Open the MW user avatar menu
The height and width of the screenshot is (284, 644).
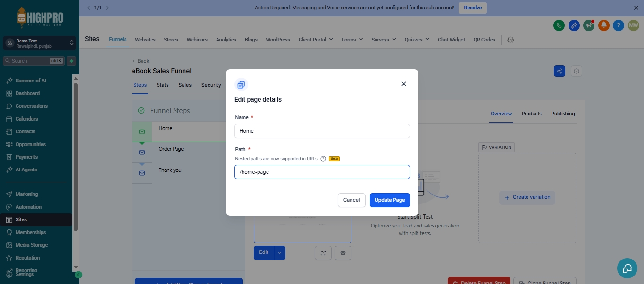(x=634, y=25)
